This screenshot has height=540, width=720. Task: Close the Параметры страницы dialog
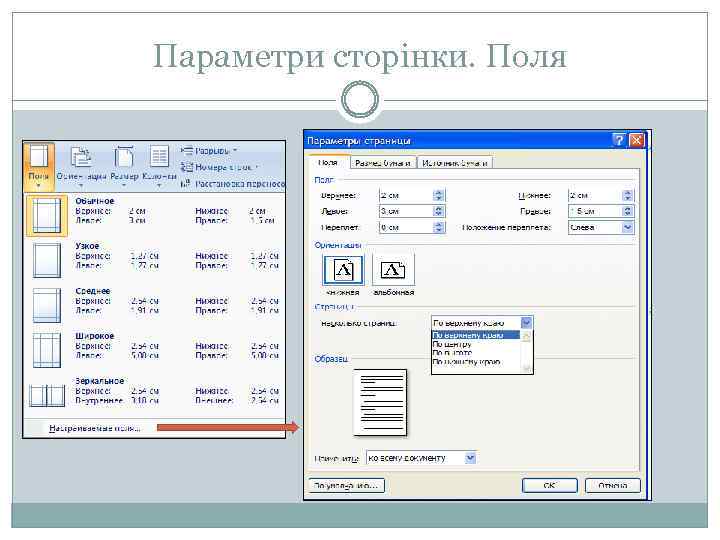(x=636, y=140)
